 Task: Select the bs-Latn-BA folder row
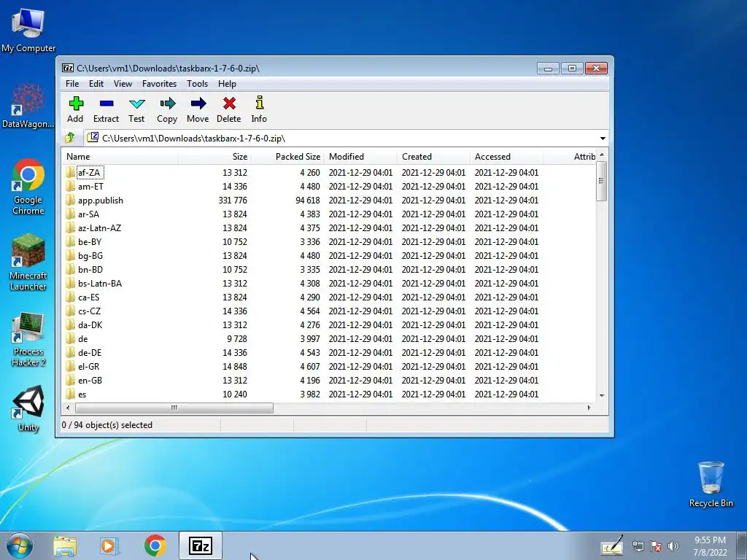[329, 284]
